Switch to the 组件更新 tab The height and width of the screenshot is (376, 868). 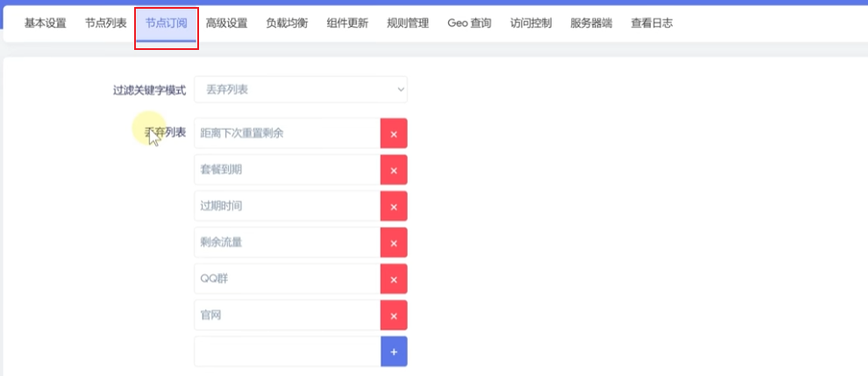coord(347,24)
